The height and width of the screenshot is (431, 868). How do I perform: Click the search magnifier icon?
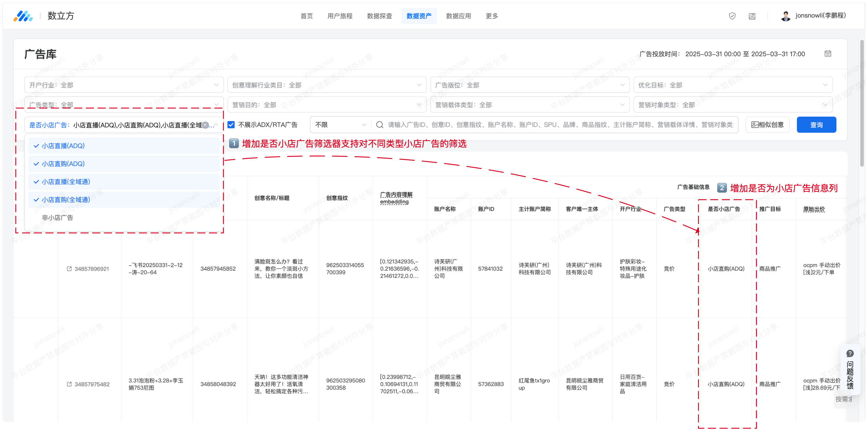click(x=379, y=125)
